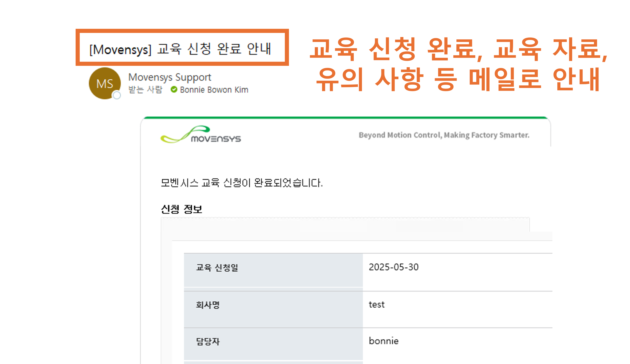Screen dimensions: 630x364
Task: Select recipient Bonnie Bowon Kim
Action: coord(214,90)
